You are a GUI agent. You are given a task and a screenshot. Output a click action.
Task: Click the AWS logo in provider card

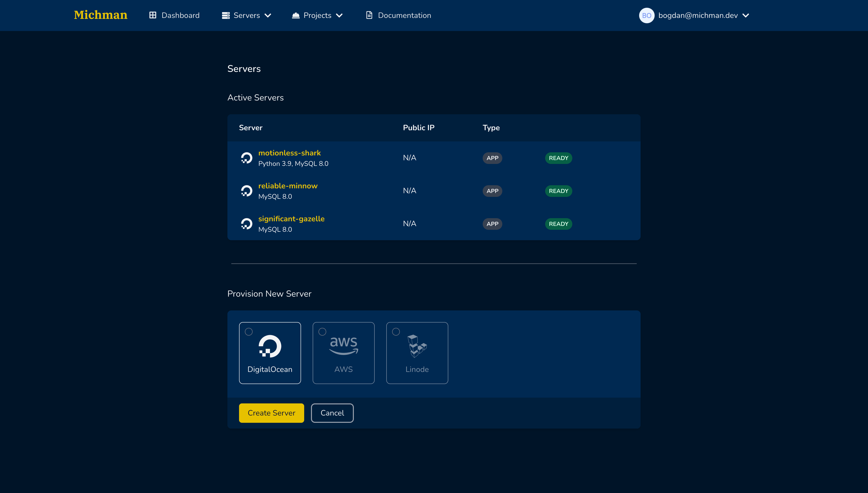(x=343, y=345)
